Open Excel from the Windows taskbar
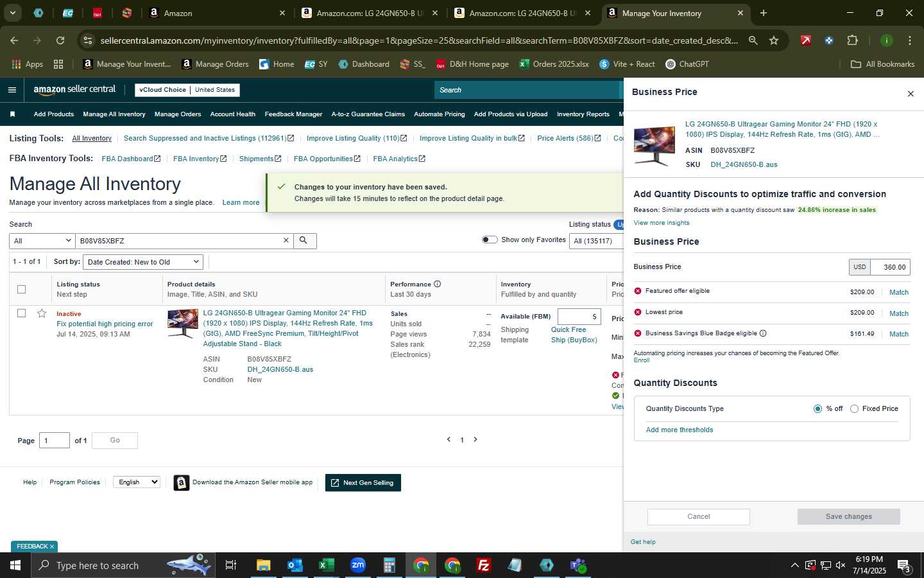The image size is (924, 578). [327, 565]
